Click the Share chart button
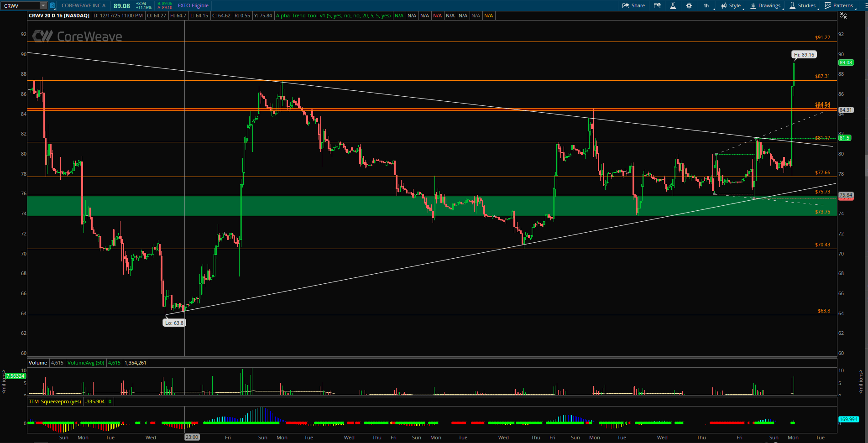The width and height of the screenshot is (868, 443). pos(633,5)
